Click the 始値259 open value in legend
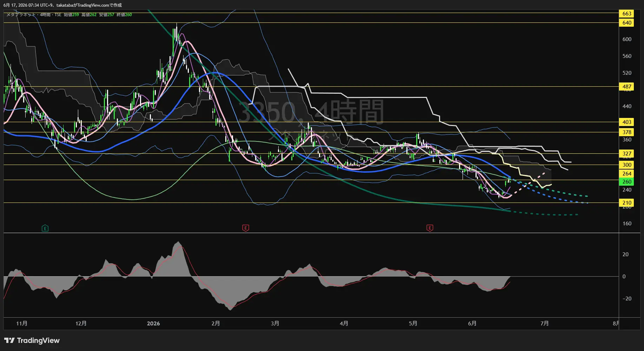 tap(71, 15)
